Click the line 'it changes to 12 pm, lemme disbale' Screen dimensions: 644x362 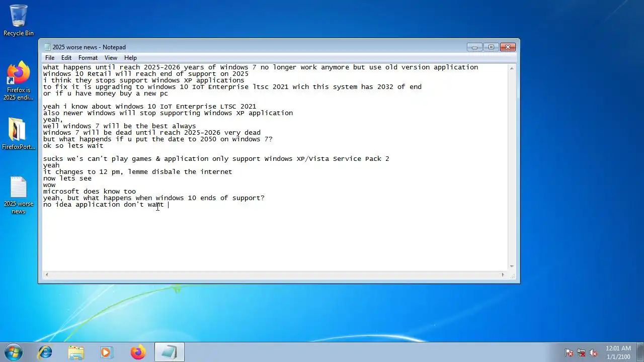(137, 172)
